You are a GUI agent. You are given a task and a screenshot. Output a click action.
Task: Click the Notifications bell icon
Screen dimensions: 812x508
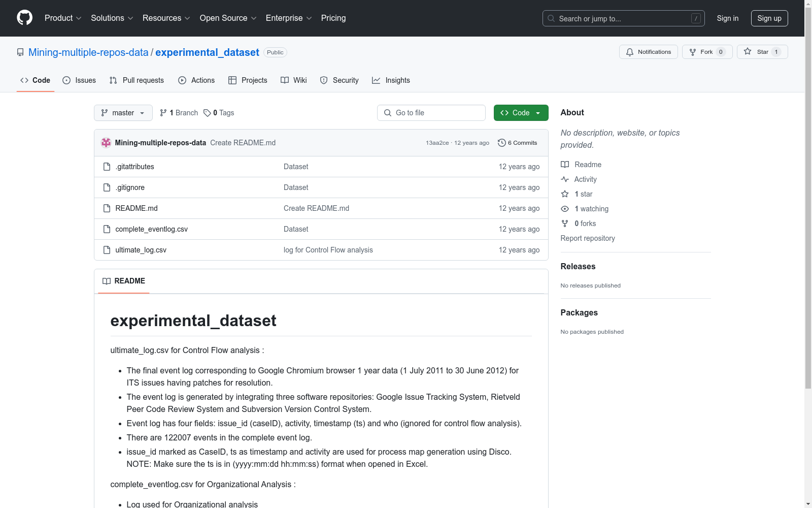tap(630, 52)
